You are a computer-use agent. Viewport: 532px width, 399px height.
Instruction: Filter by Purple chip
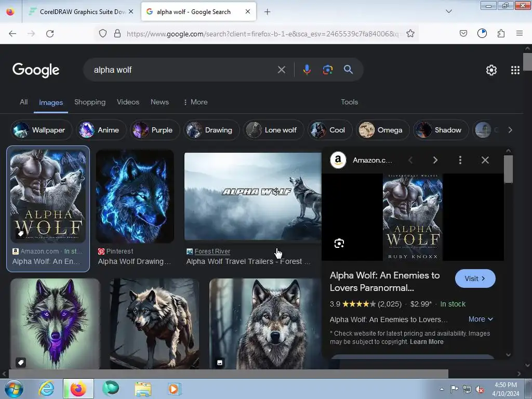155,130
